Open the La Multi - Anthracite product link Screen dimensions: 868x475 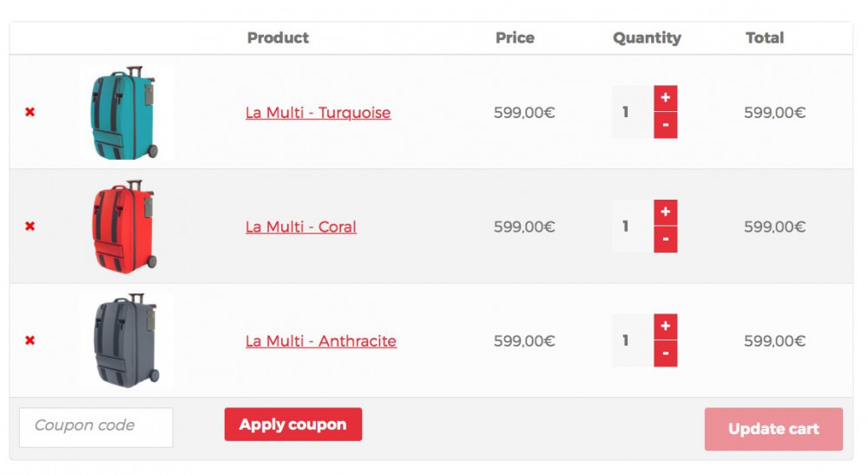click(x=320, y=341)
